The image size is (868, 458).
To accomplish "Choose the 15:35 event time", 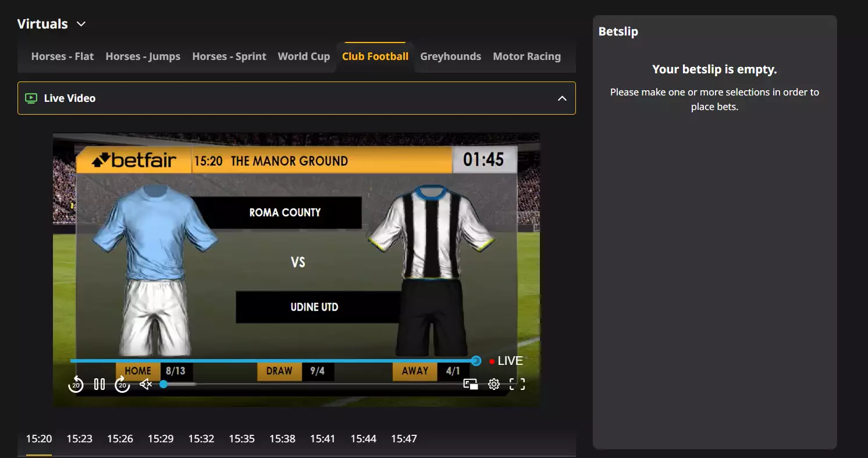I will (241, 439).
